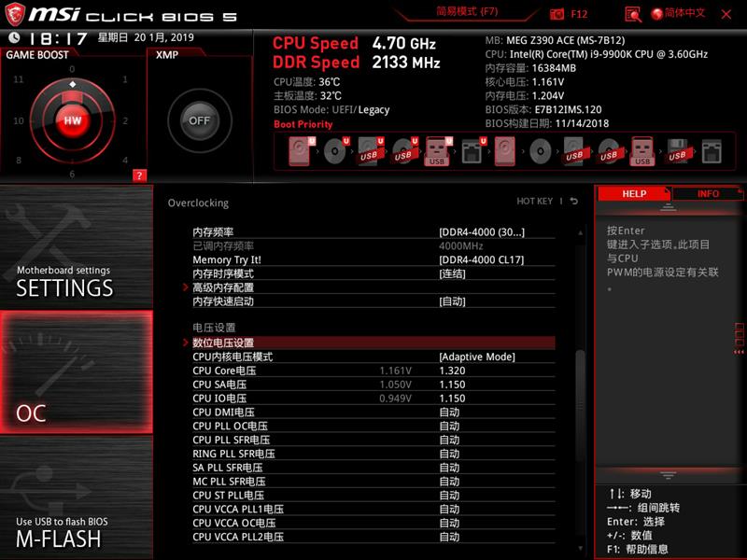Select the CPU VCCA OC电压 row

click(373, 523)
